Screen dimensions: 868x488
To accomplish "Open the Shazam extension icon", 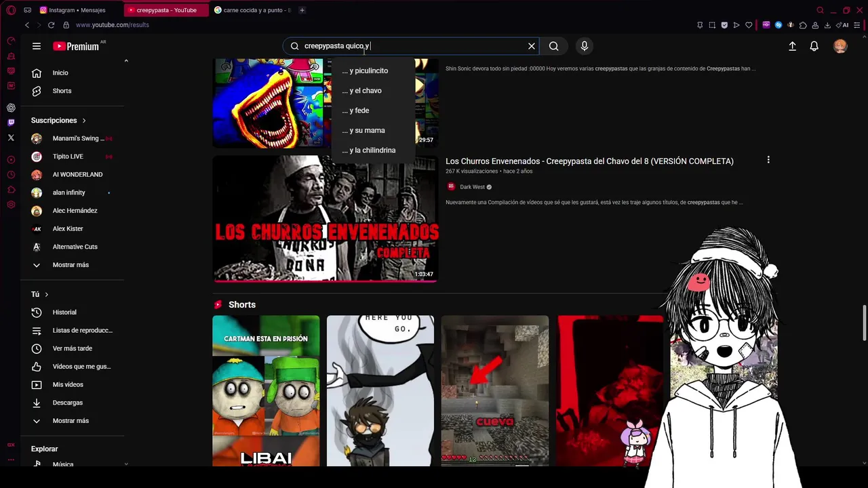I will (x=778, y=25).
